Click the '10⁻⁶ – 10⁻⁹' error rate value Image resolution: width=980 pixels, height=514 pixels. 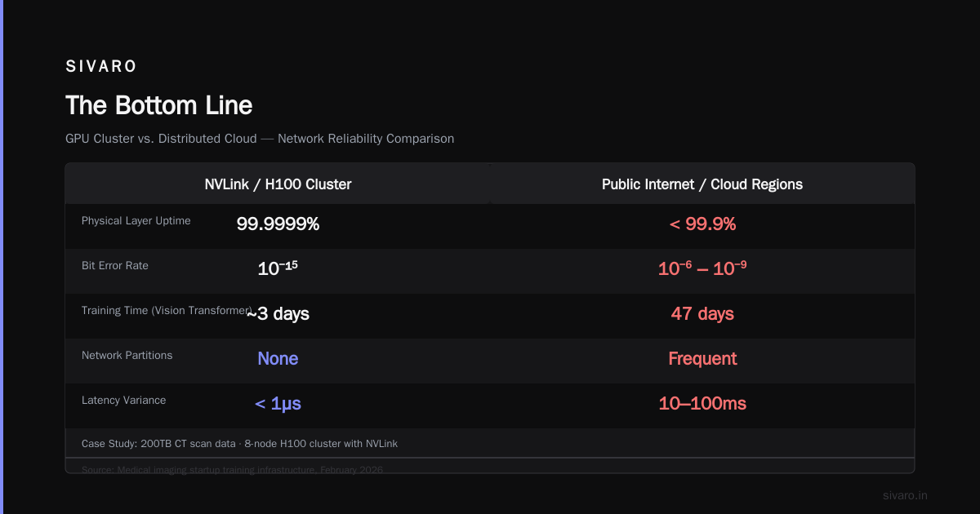[702, 268]
